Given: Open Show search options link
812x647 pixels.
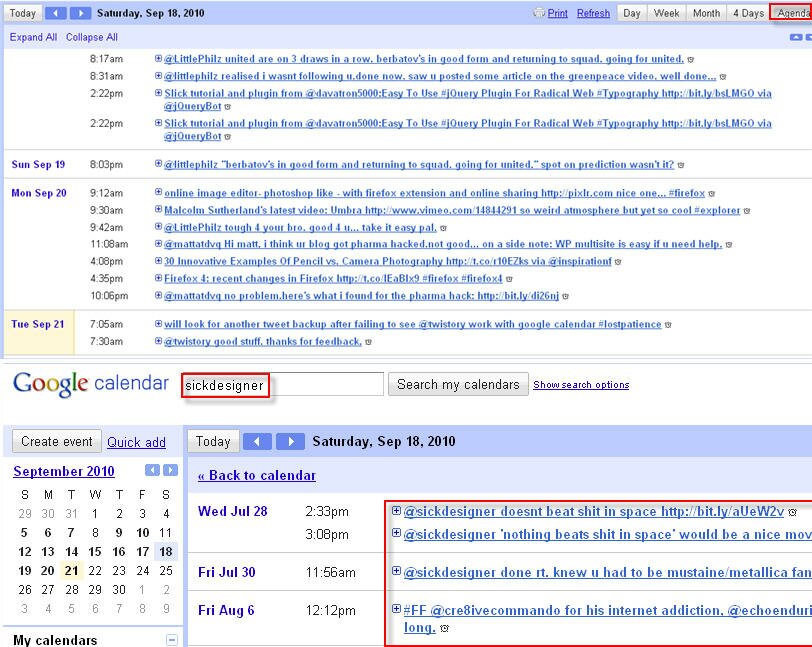Looking at the screenshot, I should click(581, 385).
